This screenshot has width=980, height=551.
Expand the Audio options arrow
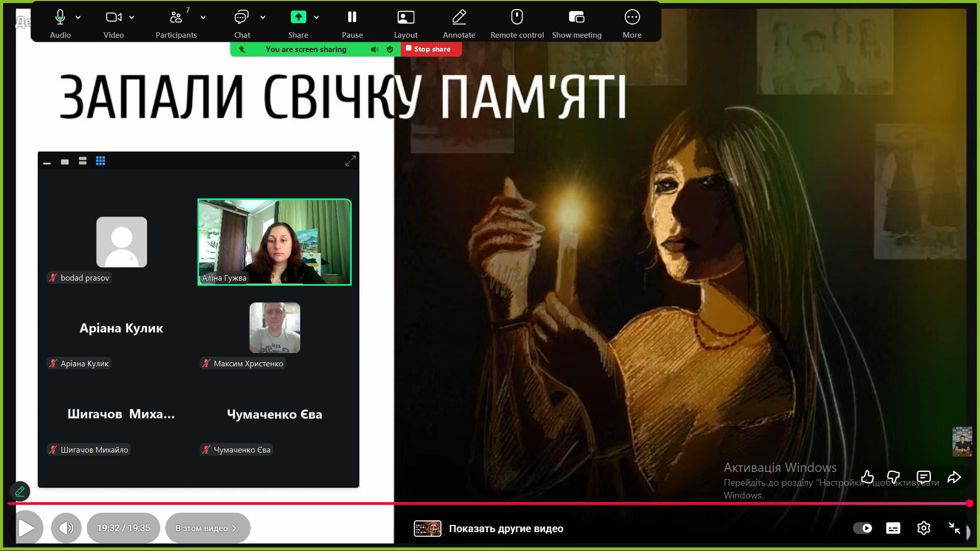pos(78,17)
